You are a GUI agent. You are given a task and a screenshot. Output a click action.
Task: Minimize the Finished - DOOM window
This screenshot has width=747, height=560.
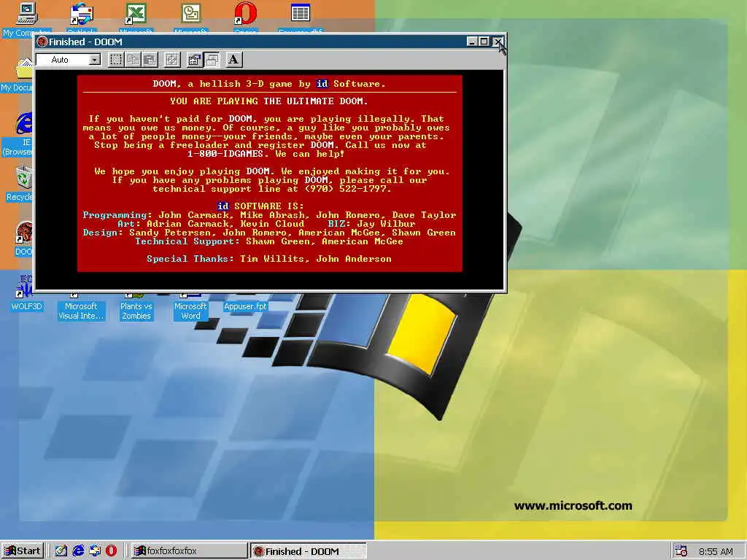(x=472, y=42)
